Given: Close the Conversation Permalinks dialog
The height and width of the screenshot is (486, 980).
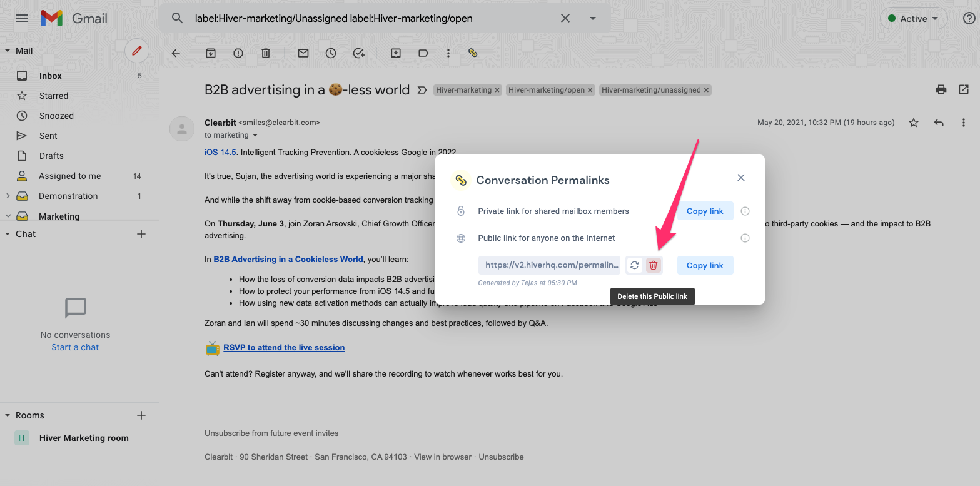Looking at the screenshot, I should coord(741,178).
